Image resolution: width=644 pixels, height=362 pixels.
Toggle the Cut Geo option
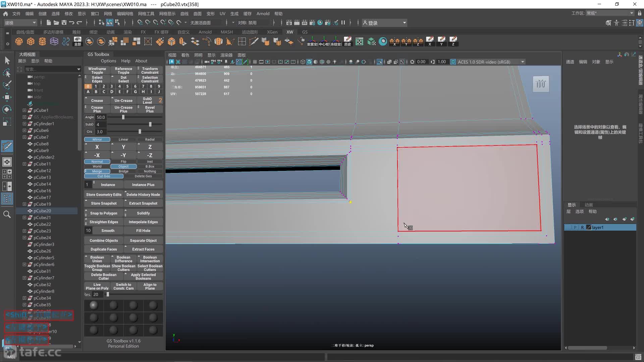pos(104,176)
